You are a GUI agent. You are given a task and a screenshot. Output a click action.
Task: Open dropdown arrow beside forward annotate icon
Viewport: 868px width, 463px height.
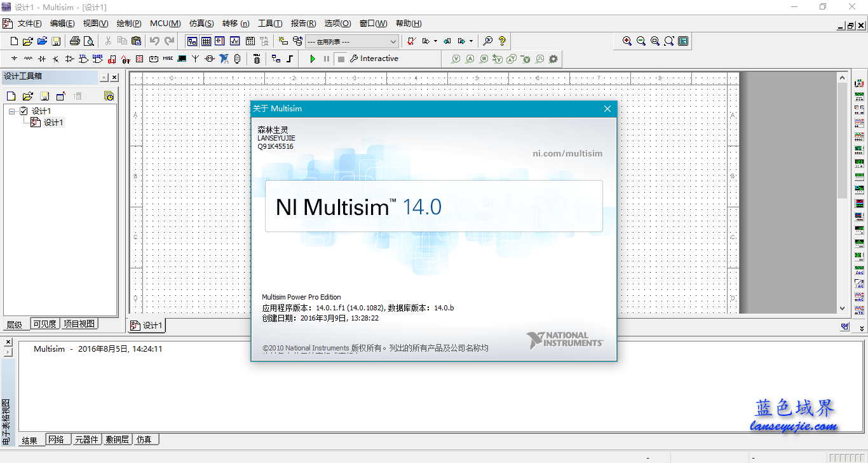[471, 41]
